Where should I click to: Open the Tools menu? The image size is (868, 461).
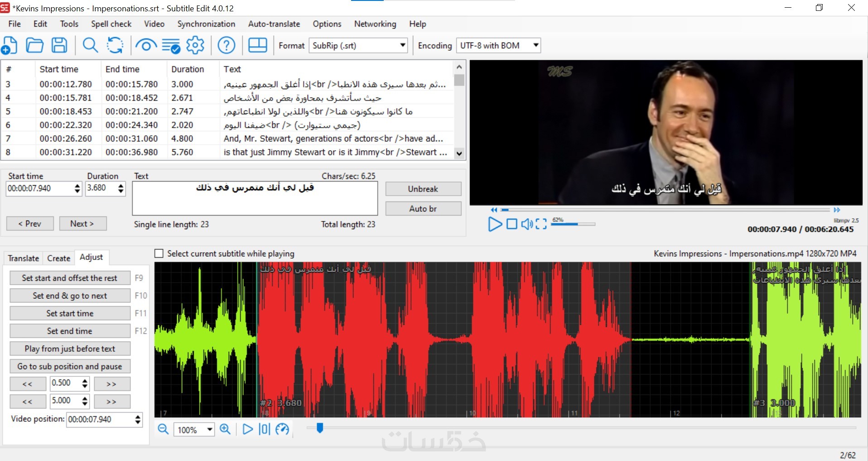point(69,24)
